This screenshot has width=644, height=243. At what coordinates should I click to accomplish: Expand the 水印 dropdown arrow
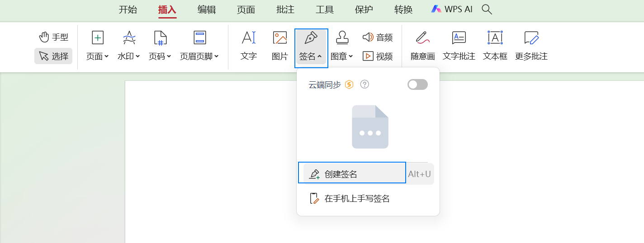pyautogui.click(x=138, y=56)
